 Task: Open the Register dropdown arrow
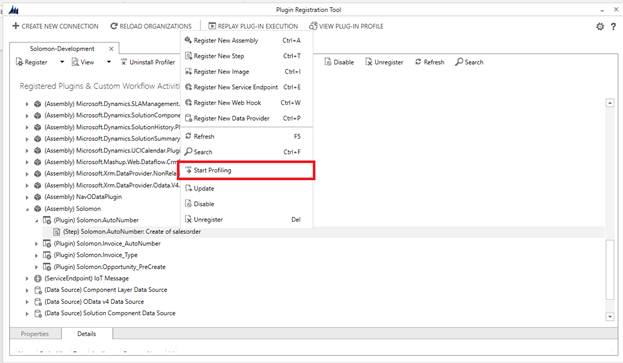point(62,62)
